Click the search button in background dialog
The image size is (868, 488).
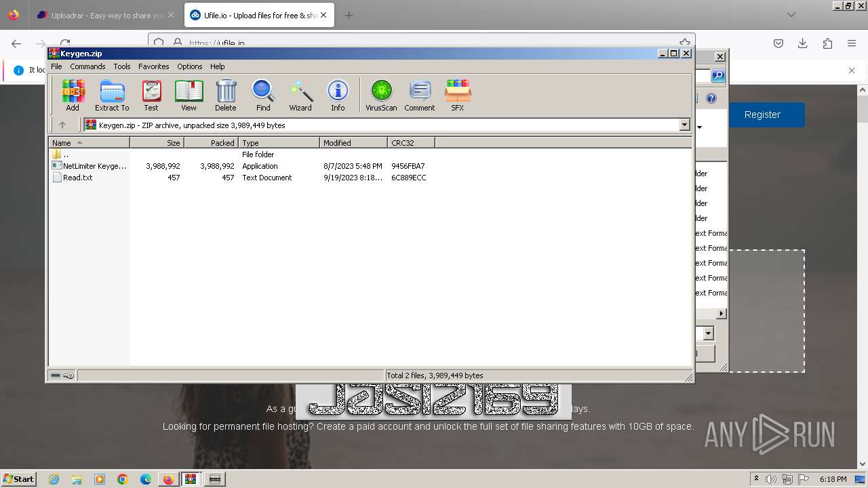tap(717, 76)
